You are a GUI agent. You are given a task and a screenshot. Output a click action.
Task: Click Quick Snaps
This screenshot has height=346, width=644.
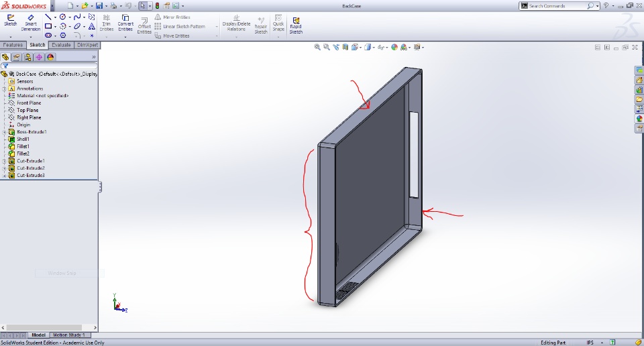(278, 23)
